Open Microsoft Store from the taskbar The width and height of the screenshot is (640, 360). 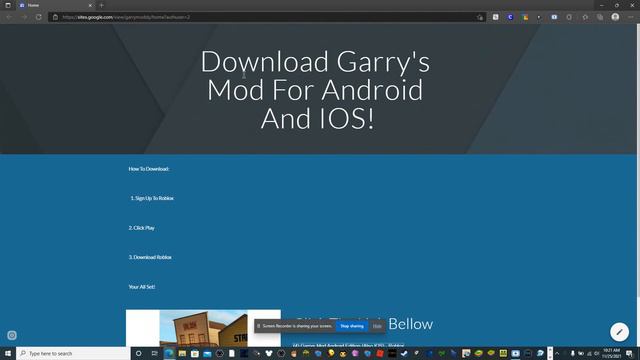[195, 353]
